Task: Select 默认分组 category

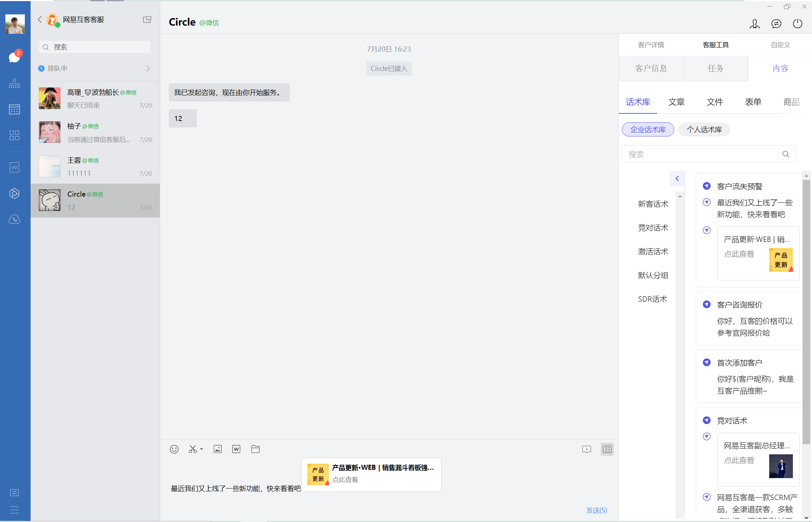Action: point(653,275)
